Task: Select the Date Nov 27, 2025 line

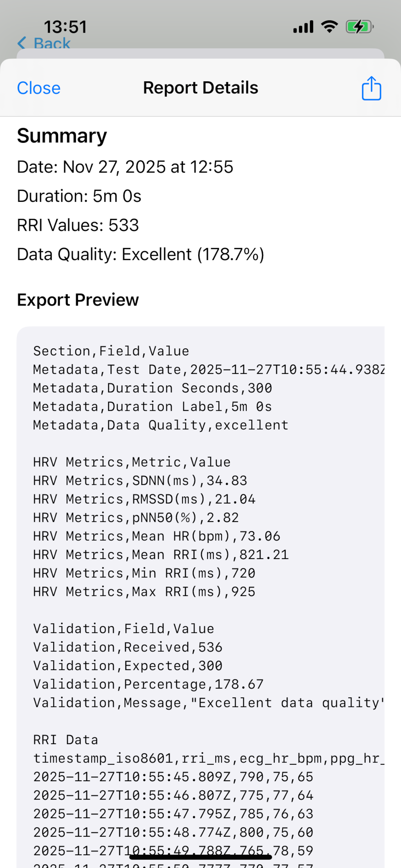Action: (125, 167)
